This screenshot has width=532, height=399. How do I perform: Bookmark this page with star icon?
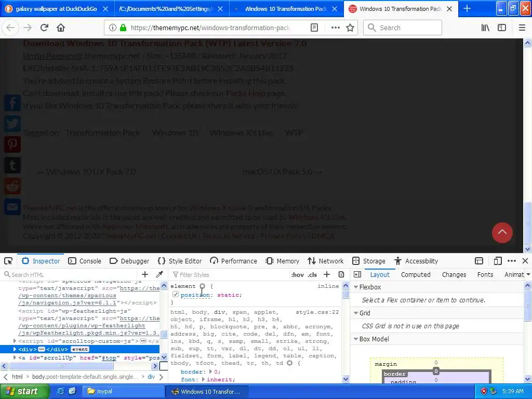click(350, 28)
